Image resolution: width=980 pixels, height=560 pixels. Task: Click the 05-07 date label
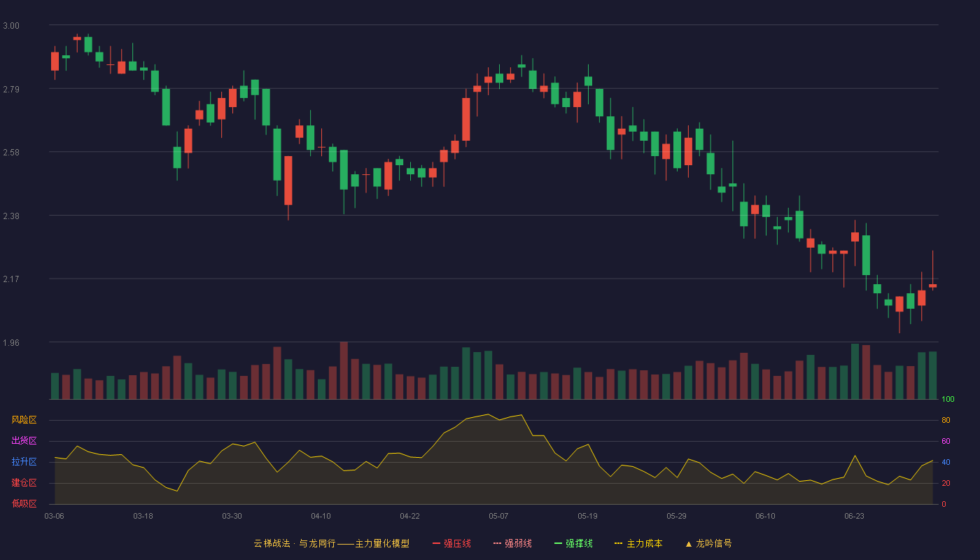pos(498,516)
